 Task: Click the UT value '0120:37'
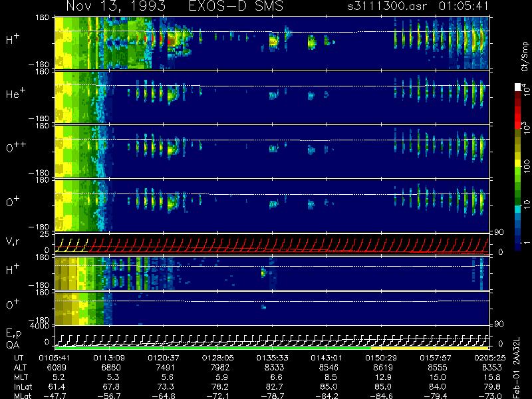pyautogui.click(x=163, y=358)
